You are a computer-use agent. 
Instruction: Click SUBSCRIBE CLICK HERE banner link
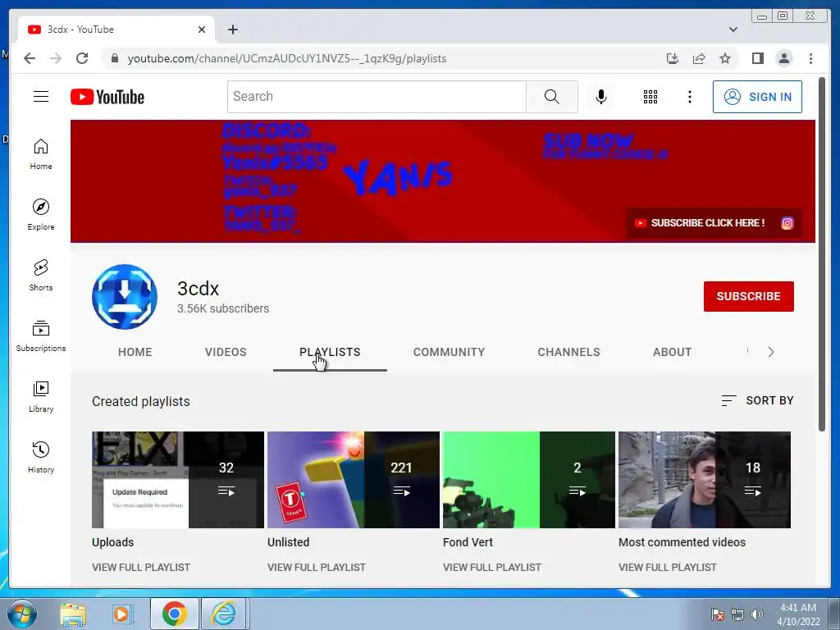point(702,223)
